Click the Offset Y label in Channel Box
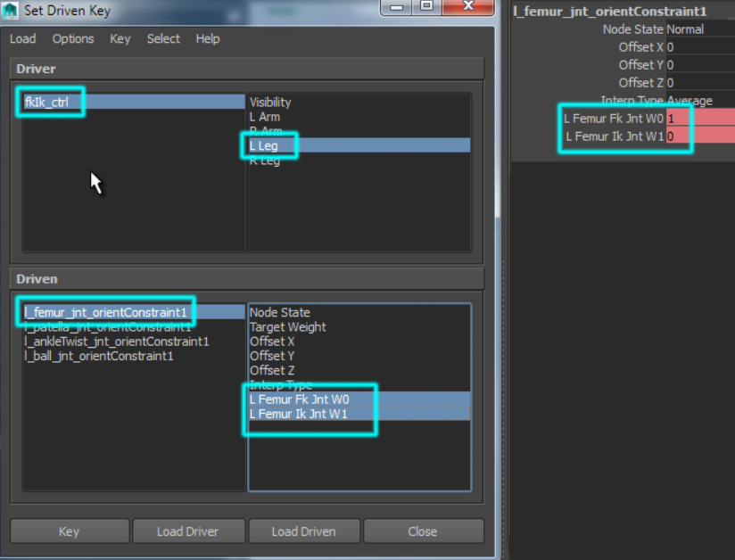This screenshot has width=735, height=560. (x=640, y=65)
